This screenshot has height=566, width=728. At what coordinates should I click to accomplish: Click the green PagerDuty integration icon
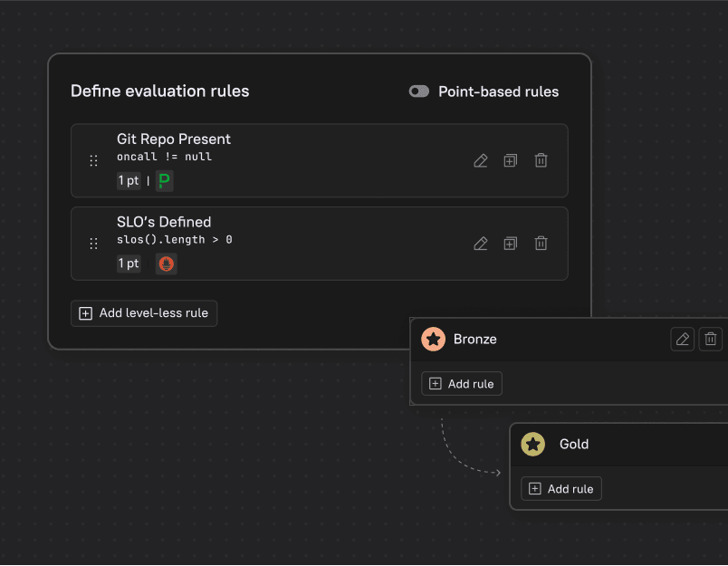click(165, 180)
